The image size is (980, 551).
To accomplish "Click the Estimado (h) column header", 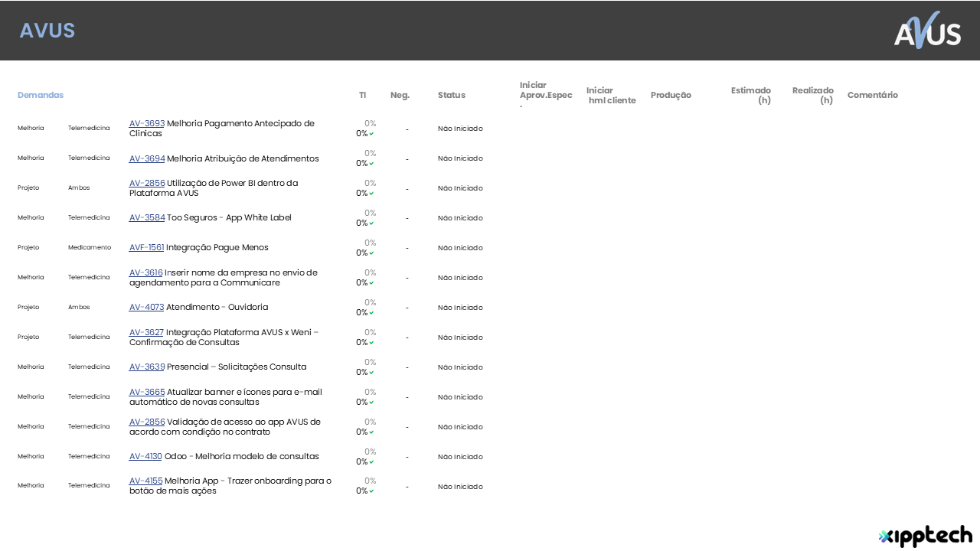I will pos(751,95).
